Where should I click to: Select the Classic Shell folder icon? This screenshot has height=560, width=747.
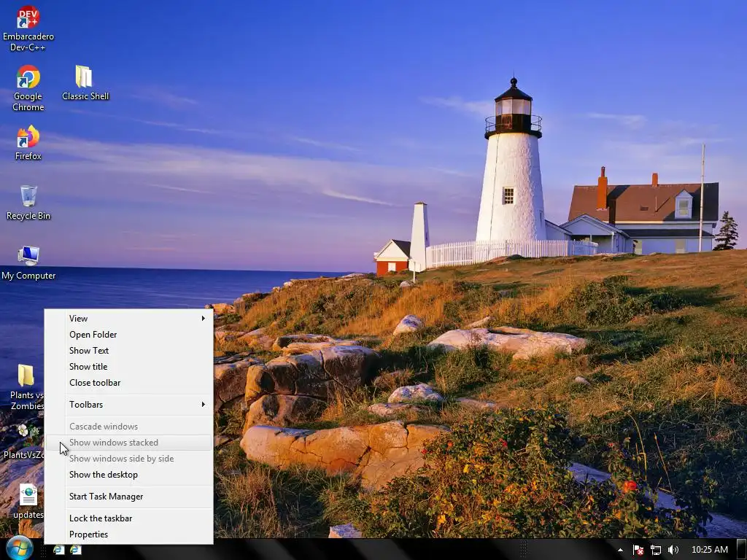[x=85, y=83]
